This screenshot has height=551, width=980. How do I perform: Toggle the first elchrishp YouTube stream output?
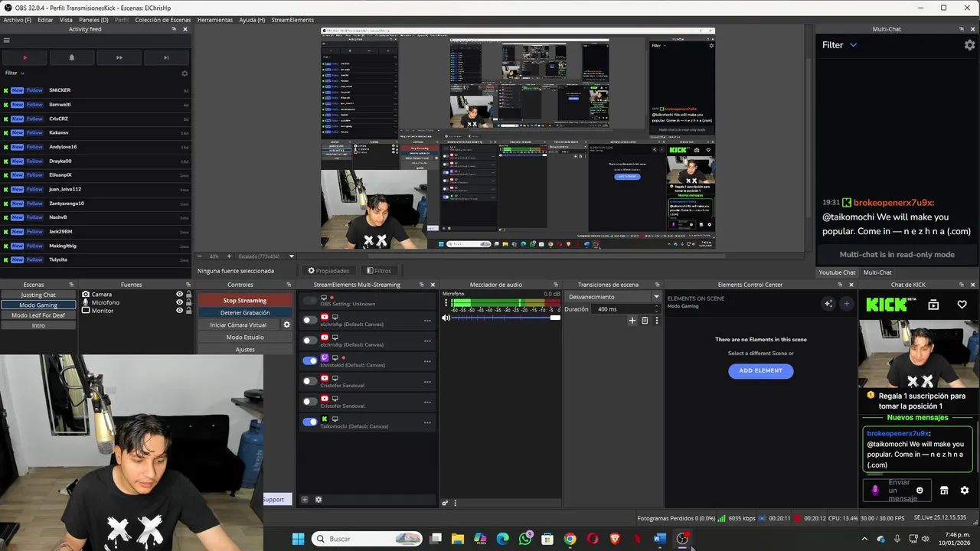[309, 321]
